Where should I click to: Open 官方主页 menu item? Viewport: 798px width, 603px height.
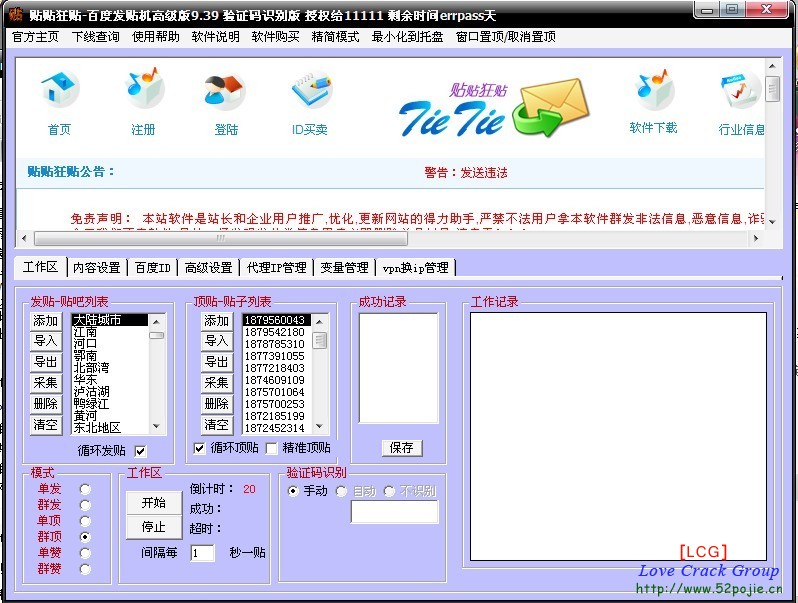36,37
